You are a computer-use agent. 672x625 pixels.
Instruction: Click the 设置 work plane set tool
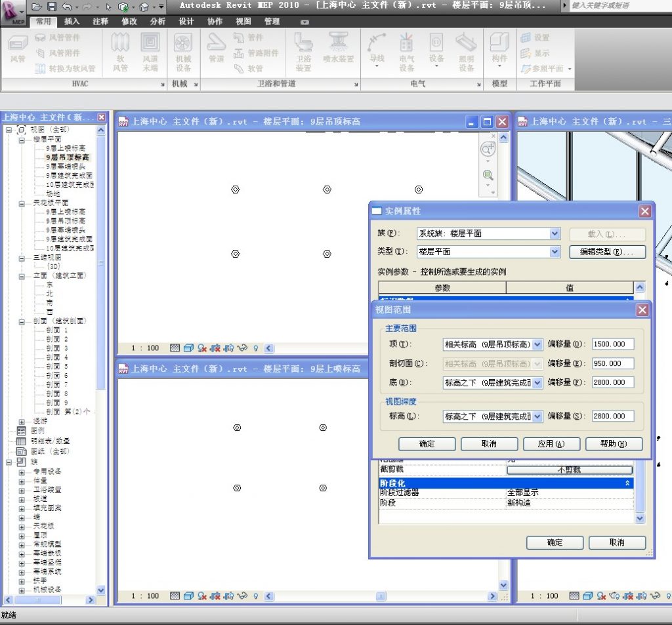coord(535,37)
